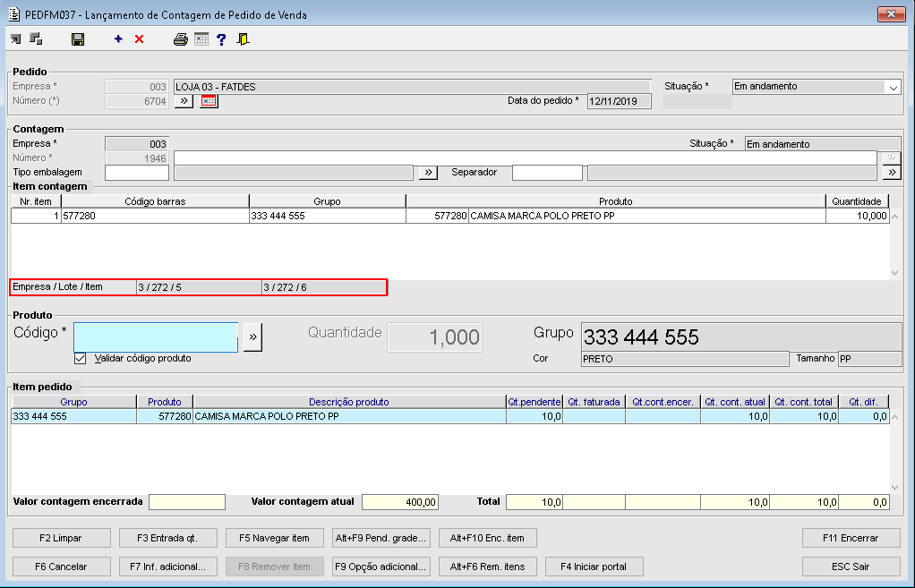Delete the record with the red X icon

pyautogui.click(x=139, y=39)
